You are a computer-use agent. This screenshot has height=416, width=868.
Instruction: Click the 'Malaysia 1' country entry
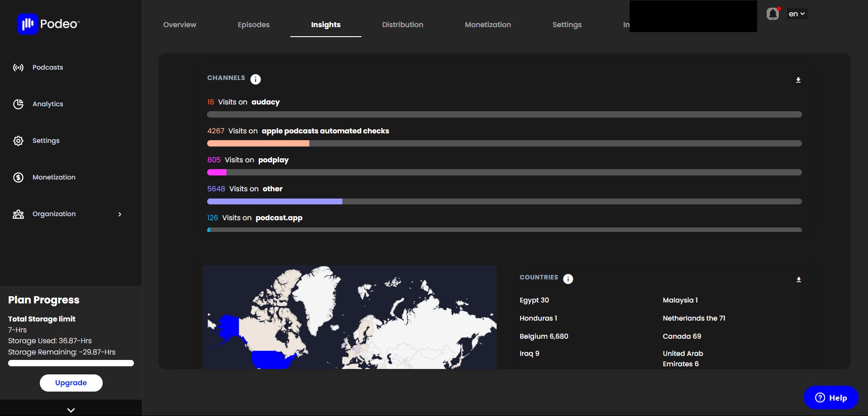pos(680,300)
